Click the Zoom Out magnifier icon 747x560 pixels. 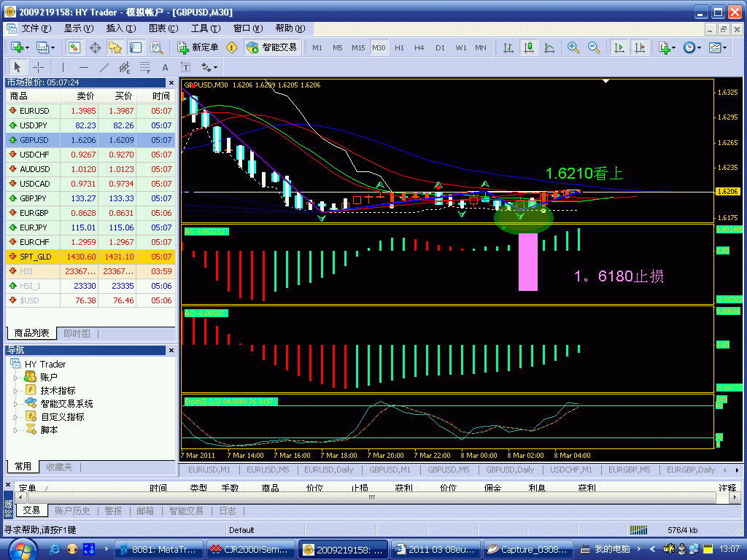(x=594, y=47)
